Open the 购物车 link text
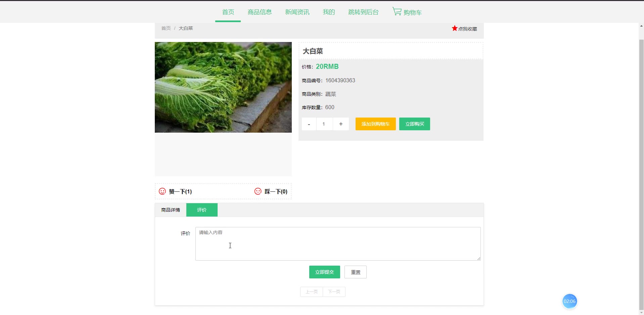This screenshot has height=315, width=644. pyautogui.click(x=413, y=12)
